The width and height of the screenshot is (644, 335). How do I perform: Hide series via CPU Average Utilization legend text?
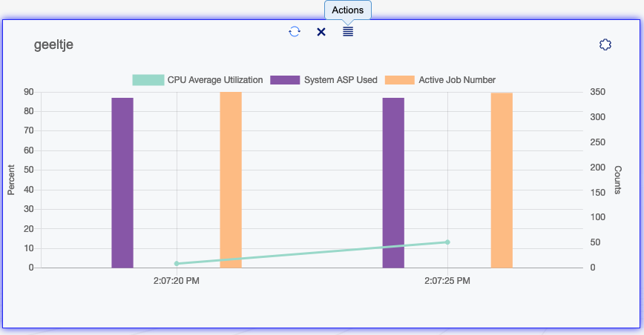tap(214, 80)
